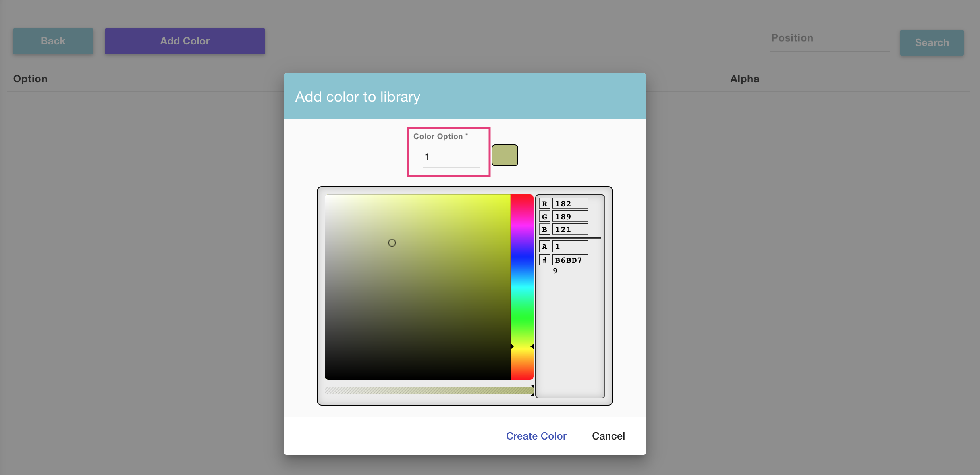Click the A value field showing 1
The height and width of the screenshot is (475, 980).
point(570,246)
